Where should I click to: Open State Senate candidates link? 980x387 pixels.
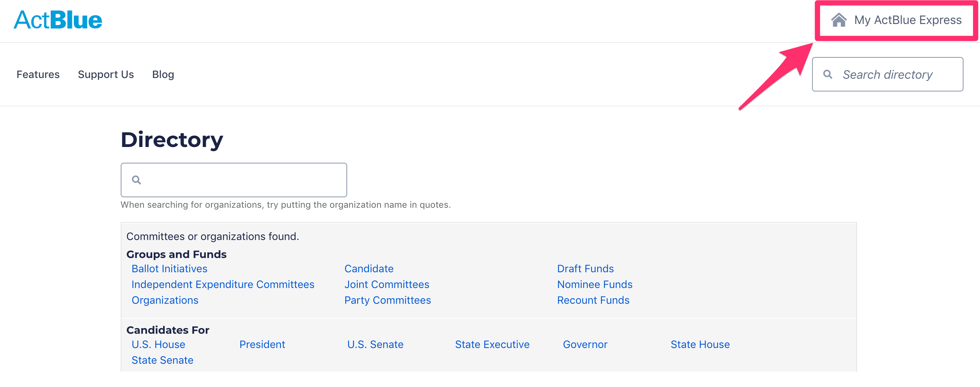(162, 360)
